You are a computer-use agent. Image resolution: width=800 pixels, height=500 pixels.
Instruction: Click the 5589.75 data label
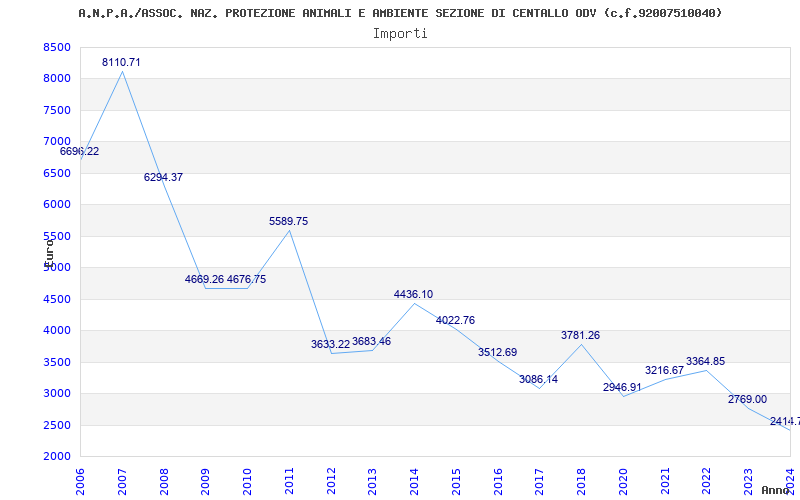[288, 221]
